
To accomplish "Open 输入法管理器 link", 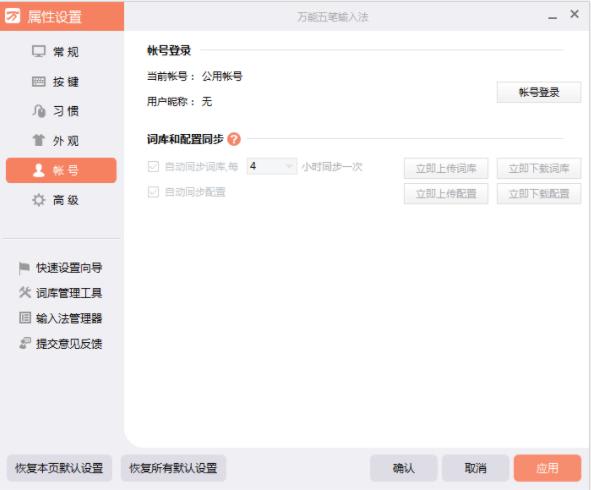I will pyautogui.click(x=69, y=318).
